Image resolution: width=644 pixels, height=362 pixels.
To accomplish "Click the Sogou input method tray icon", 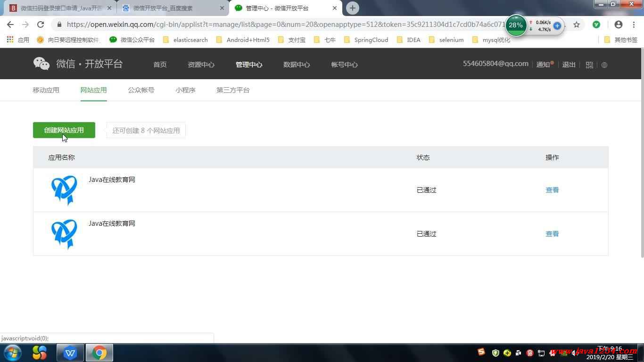I will point(481,352).
